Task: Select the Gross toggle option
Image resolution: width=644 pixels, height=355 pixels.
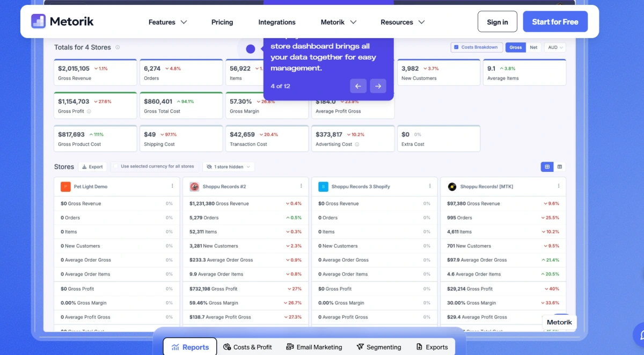Action: [x=516, y=47]
